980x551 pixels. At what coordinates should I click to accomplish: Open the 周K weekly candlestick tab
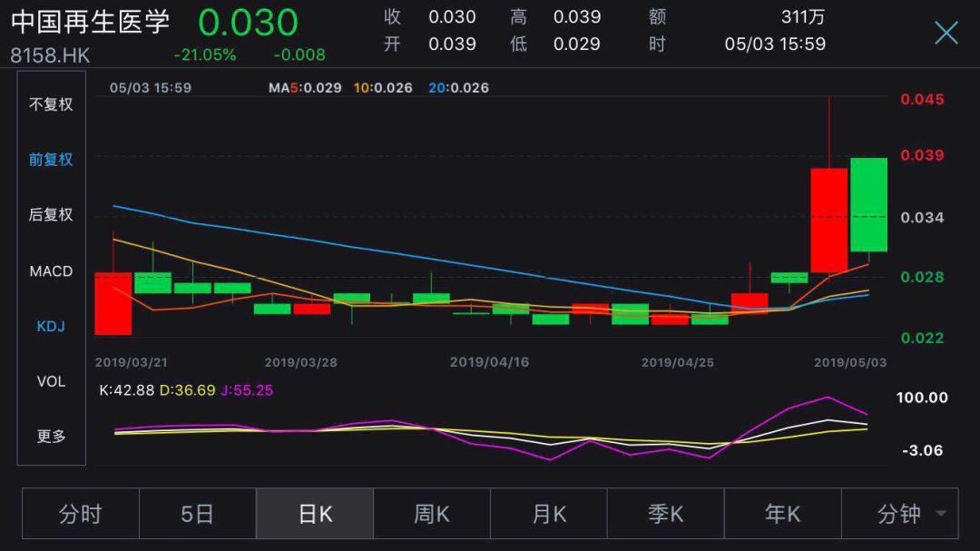(431, 514)
